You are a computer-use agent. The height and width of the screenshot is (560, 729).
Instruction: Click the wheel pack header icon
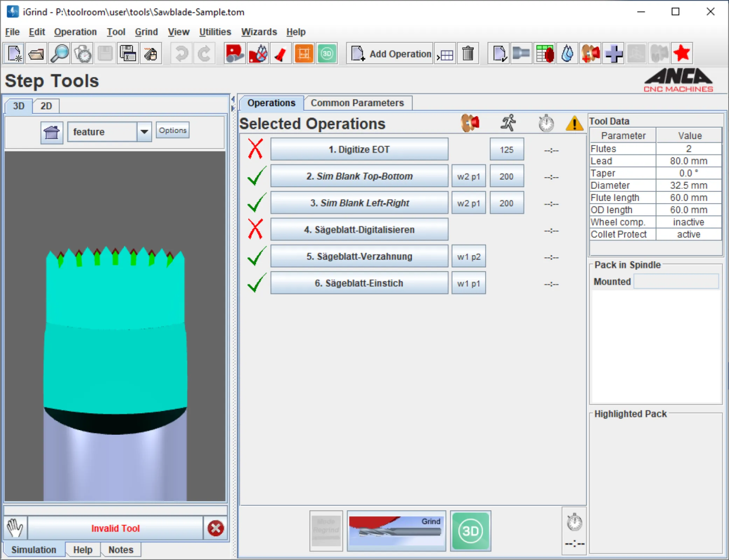click(470, 123)
